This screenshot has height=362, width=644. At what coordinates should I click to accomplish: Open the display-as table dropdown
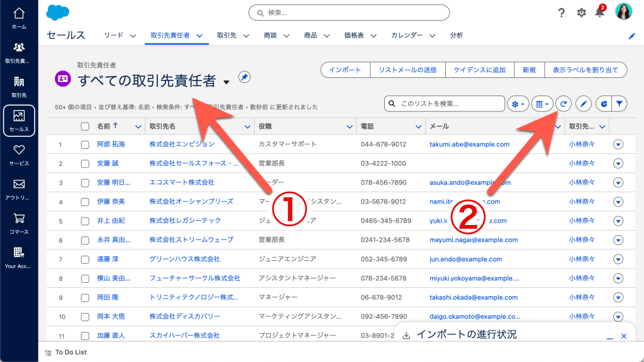(x=542, y=104)
